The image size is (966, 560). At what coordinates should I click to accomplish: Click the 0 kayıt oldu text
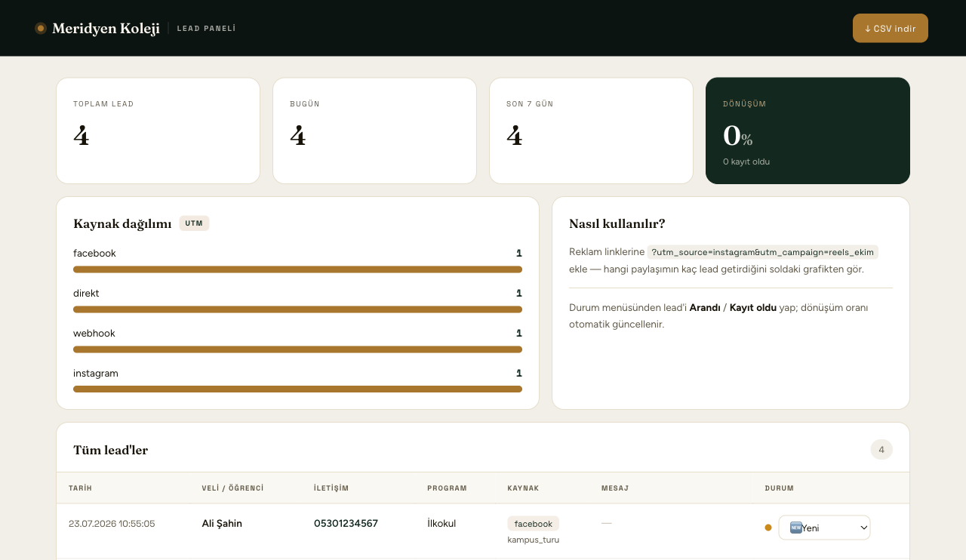pyautogui.click(x=746, y=162)
